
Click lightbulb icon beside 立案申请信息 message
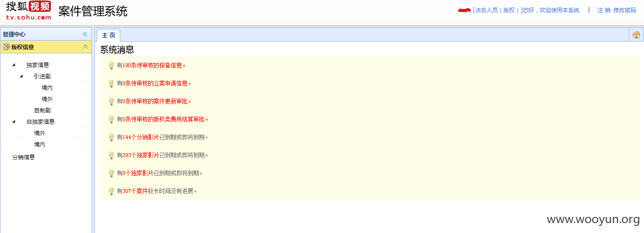point(111,84)
